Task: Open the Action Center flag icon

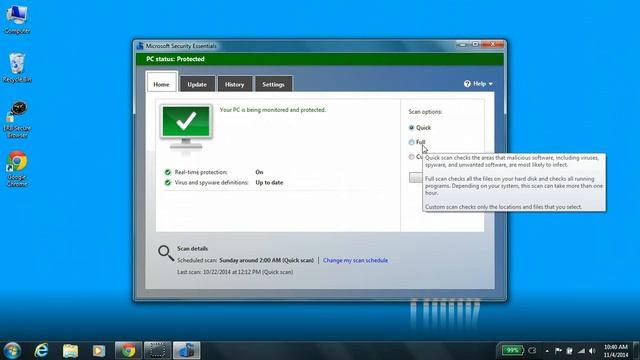Action: 558,351
